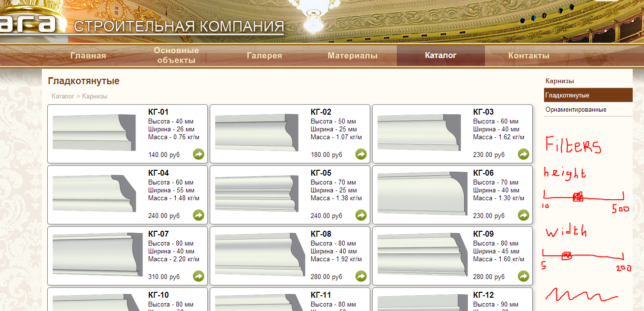Go to the Галерея menu item
The width and height of the screenshot is (644, 311).
tap(264, 56)
